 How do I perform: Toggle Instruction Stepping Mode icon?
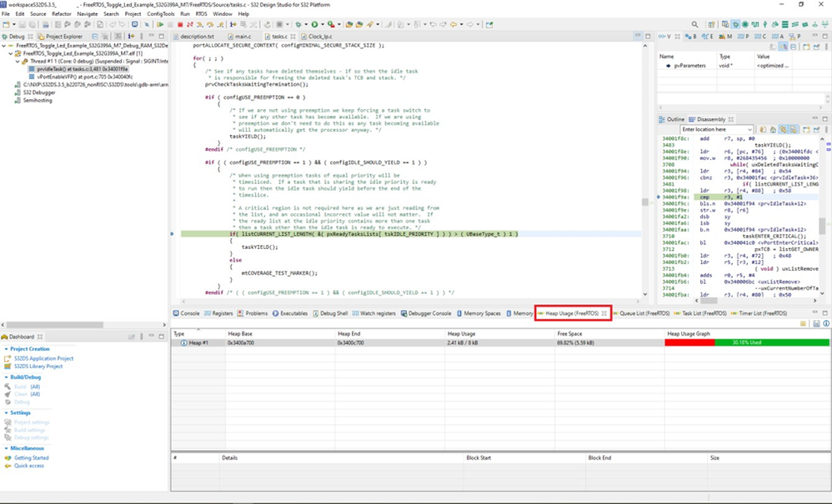click(x=233, y=24)
